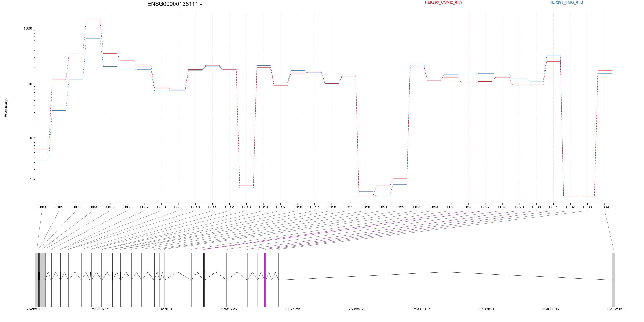
Task: Click genomic coordinate 75305577
Action: [100, 309]
